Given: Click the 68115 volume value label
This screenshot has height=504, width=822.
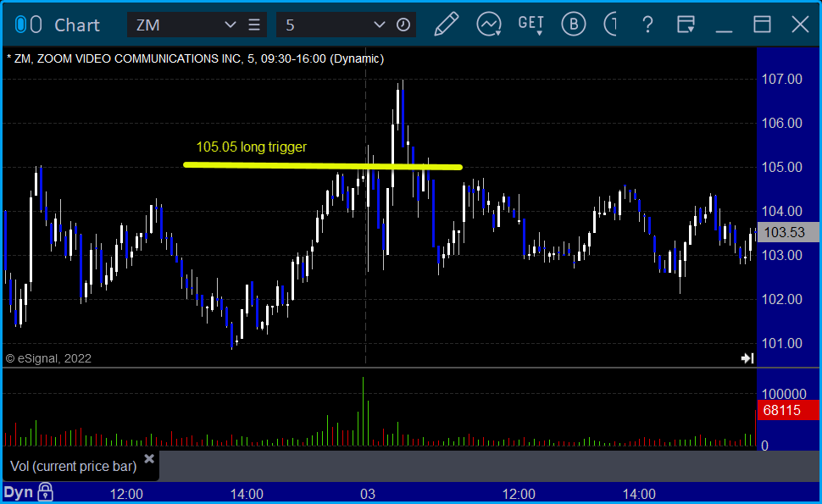Looking at the screenshot, I should 787,410.
